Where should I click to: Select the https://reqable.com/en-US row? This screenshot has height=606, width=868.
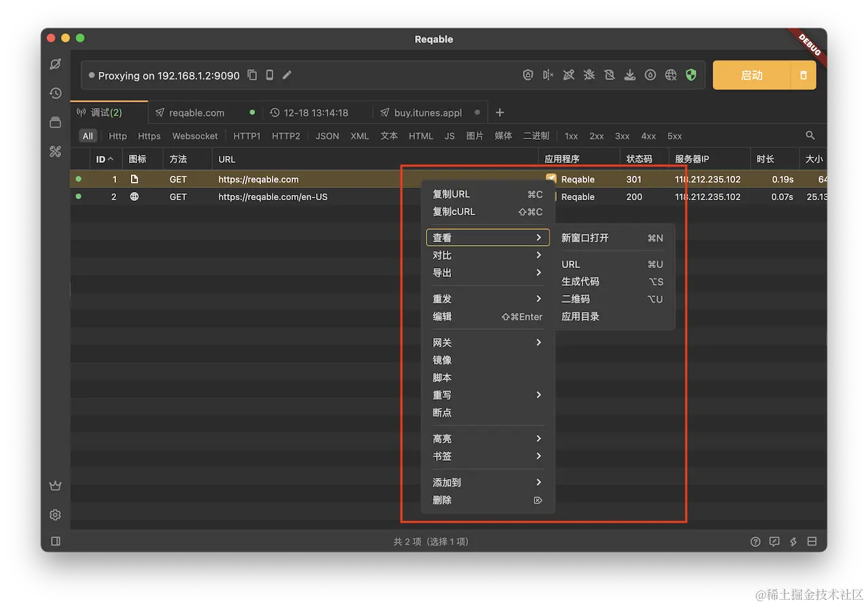click(448, 197)
